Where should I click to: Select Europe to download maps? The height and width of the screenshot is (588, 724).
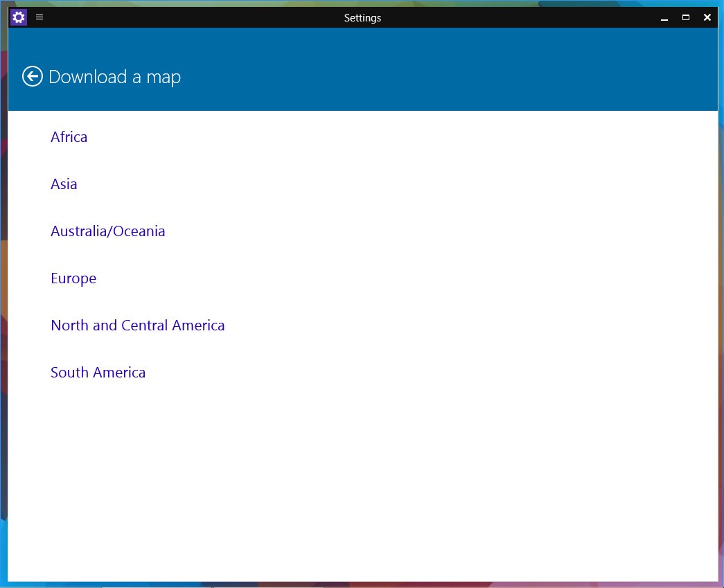[x=73, y=278]
